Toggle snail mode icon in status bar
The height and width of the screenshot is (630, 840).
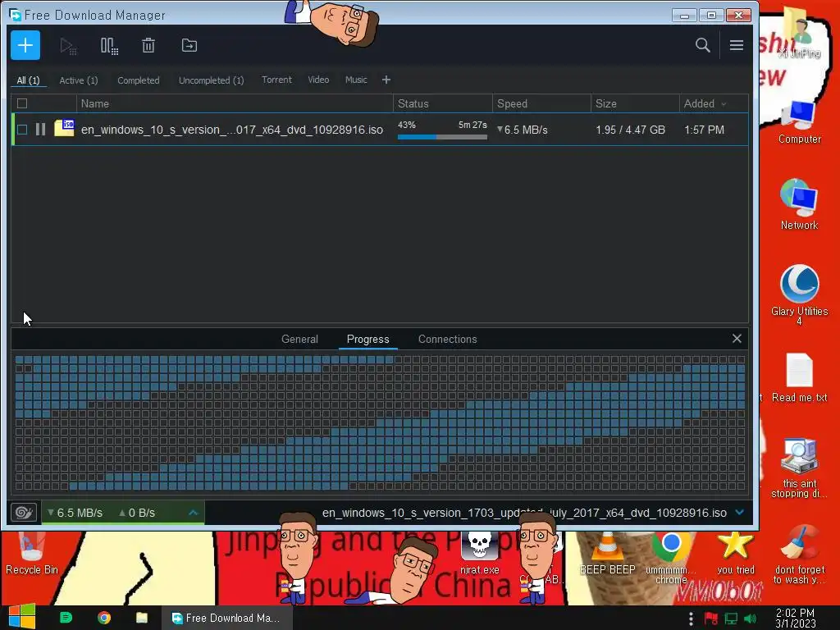coord(24,513)
